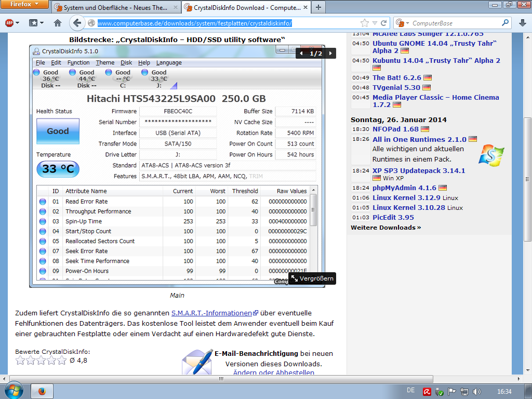Open a new tab with plus button
The width and height of the screenshot is (532, 399).
[318, 7]
